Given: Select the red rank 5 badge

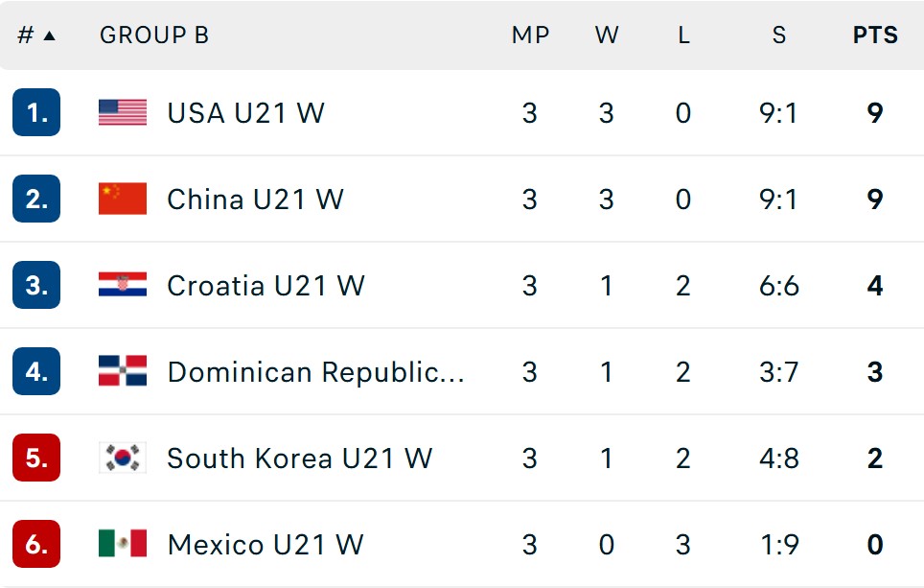Looking at the screenshot, I should pos(36,458).
